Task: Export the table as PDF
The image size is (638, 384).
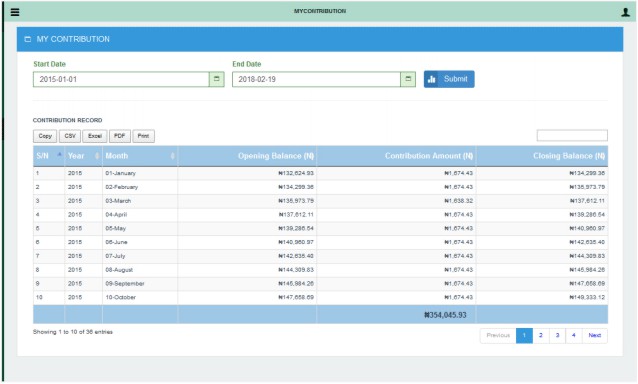Action: [x=120, y=136]
